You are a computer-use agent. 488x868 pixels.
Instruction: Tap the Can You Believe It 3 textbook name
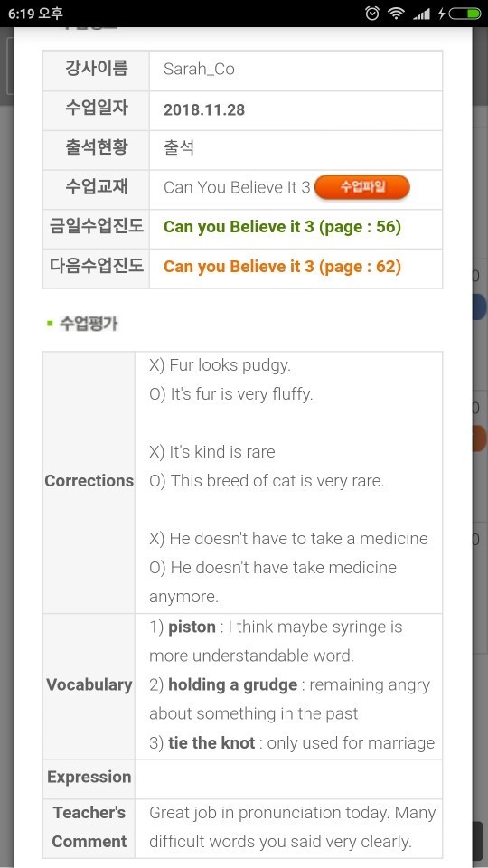tap(237, 188)
